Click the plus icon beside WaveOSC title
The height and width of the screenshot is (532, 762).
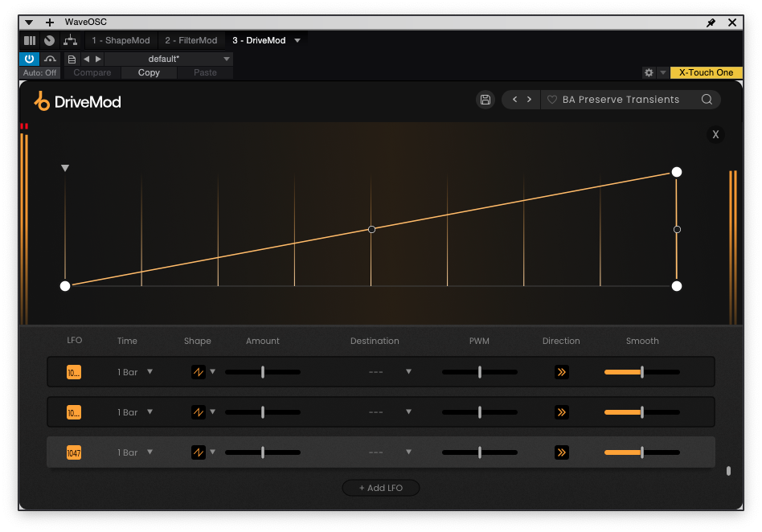(x=50, y=23)
